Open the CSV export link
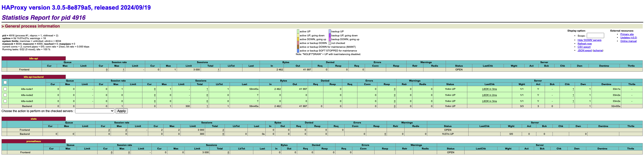 pos(584,47)
